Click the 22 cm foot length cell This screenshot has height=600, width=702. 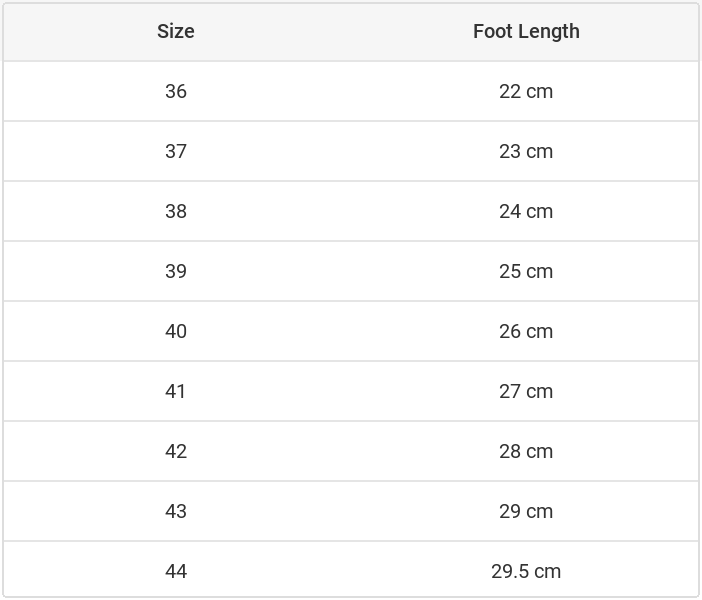pyautogui.click(x=526, y=91)
